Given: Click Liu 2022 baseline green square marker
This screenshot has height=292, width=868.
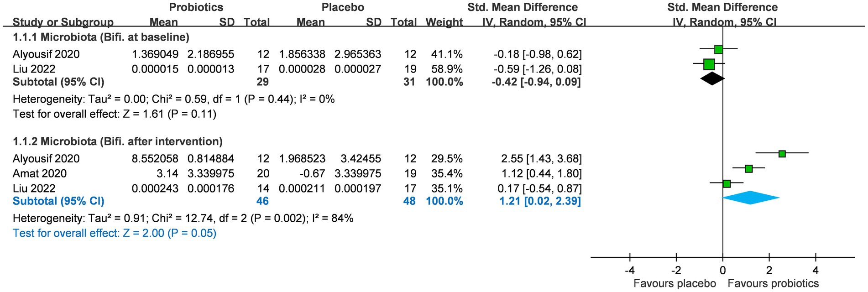Looking at the screenshot, I should pyautogui.click(x=709, y=64).
